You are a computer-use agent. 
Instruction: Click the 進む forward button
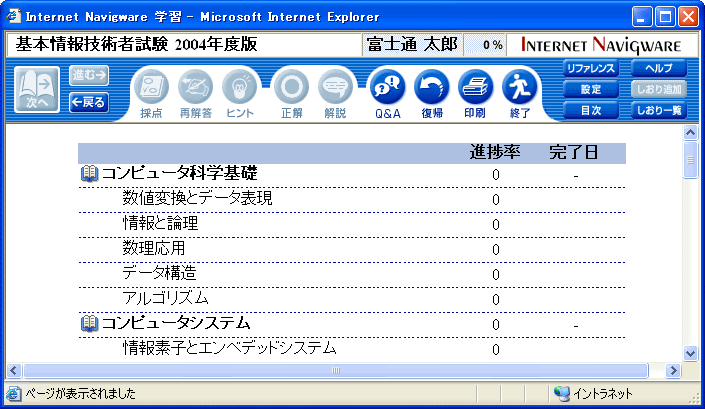[x=89, y=76]
